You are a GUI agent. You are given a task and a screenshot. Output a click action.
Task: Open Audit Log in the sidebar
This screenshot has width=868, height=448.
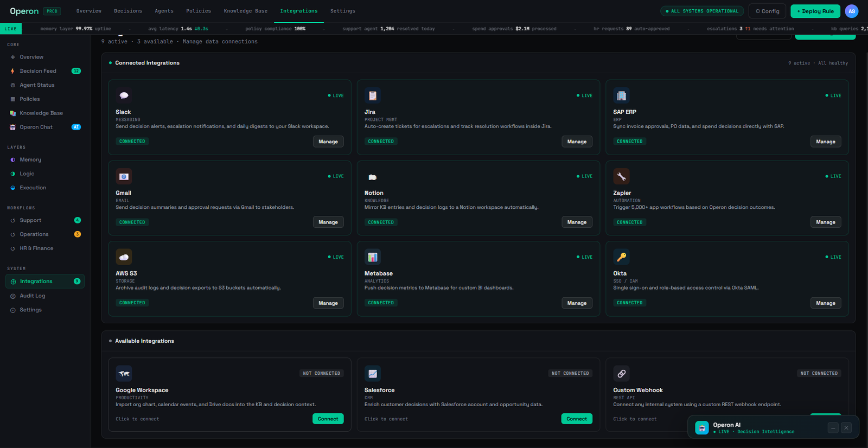coord(45,296)
